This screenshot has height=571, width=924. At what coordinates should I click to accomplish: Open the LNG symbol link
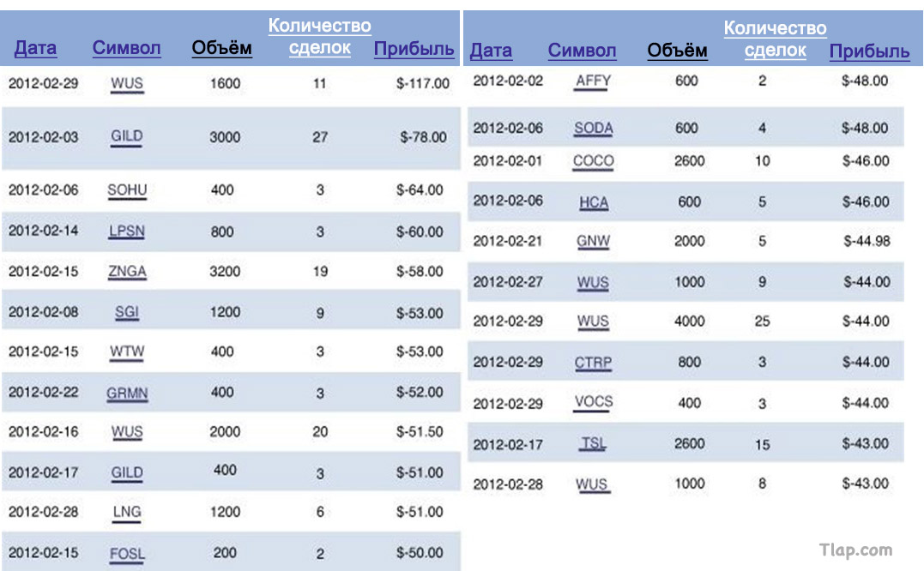click(127, 512)
